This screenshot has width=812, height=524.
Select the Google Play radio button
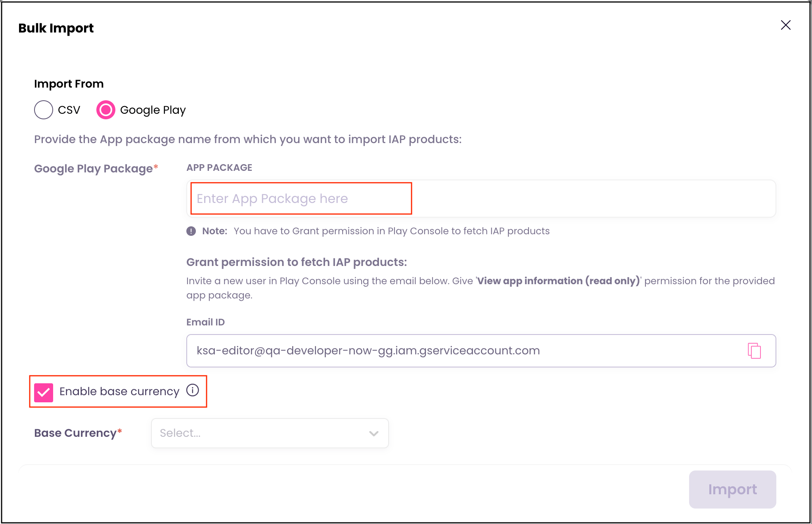[106, 110]
